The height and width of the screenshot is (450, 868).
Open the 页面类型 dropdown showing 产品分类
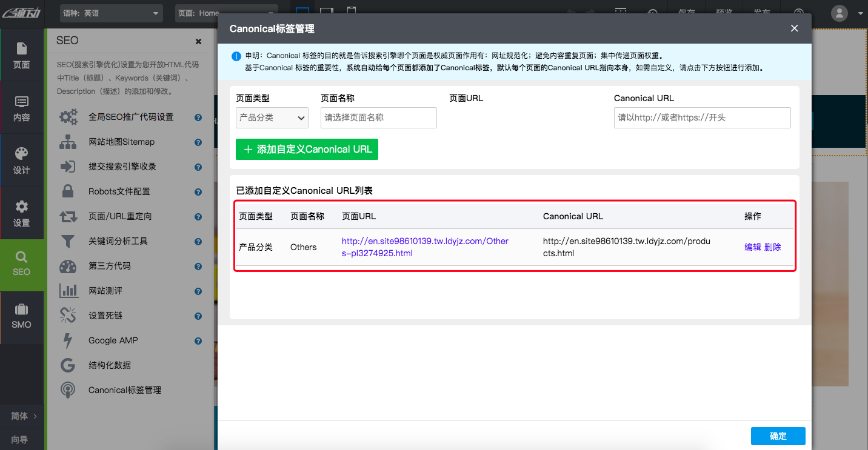[272, 117]
